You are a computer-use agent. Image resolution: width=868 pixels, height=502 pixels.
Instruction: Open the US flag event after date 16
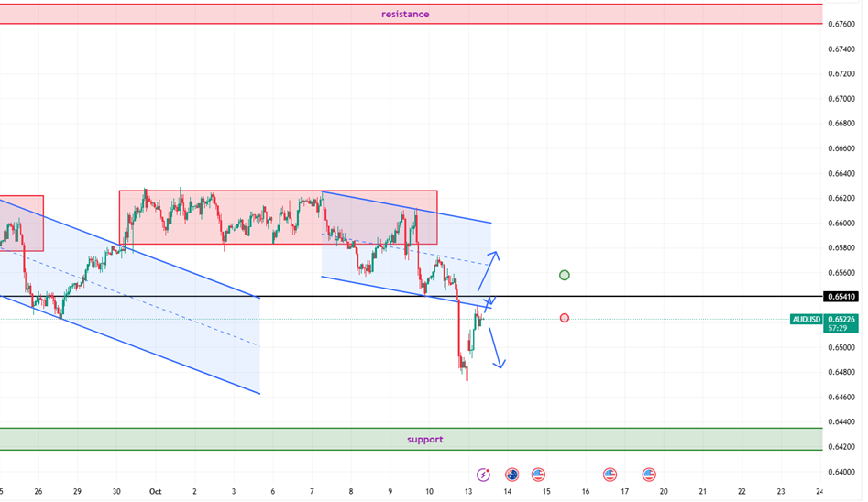pyautogui.click(x=610, y=475)
